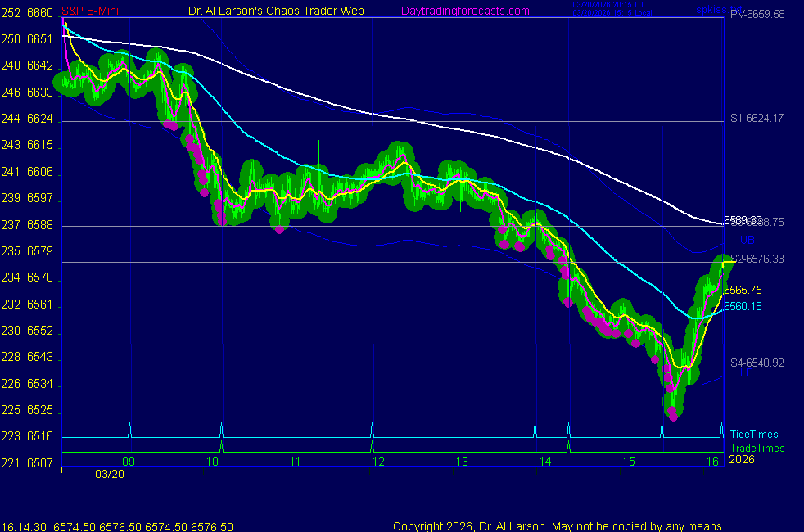The height and width of the screenshot is (532, 804).
Task: Click the TradeTimes legend label
Action: [757, 448]
